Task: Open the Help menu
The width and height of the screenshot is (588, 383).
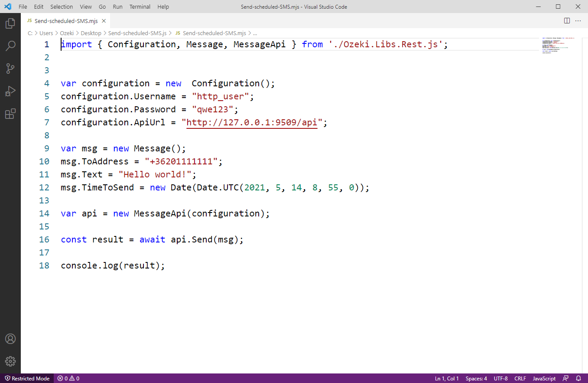Action: click(x=163, y=7)
